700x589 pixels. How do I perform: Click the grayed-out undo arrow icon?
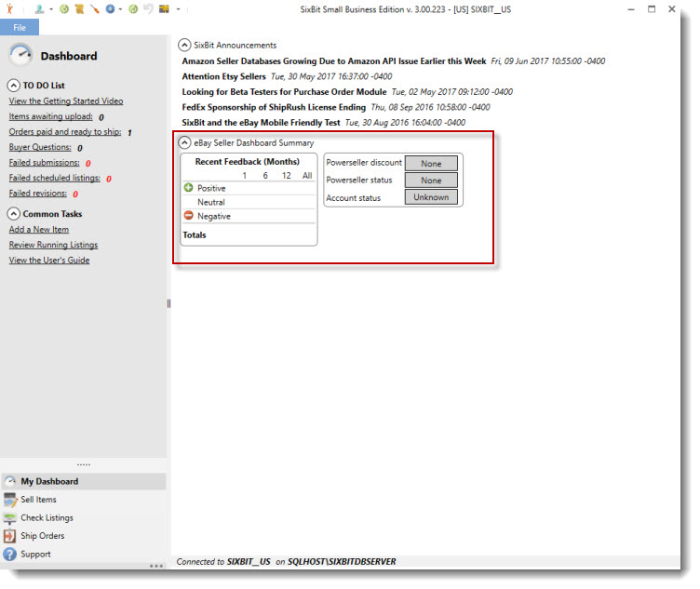pos(148,8)
